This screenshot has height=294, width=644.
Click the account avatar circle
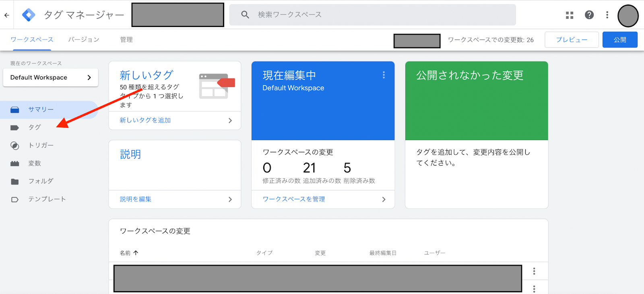coord(628,16)
